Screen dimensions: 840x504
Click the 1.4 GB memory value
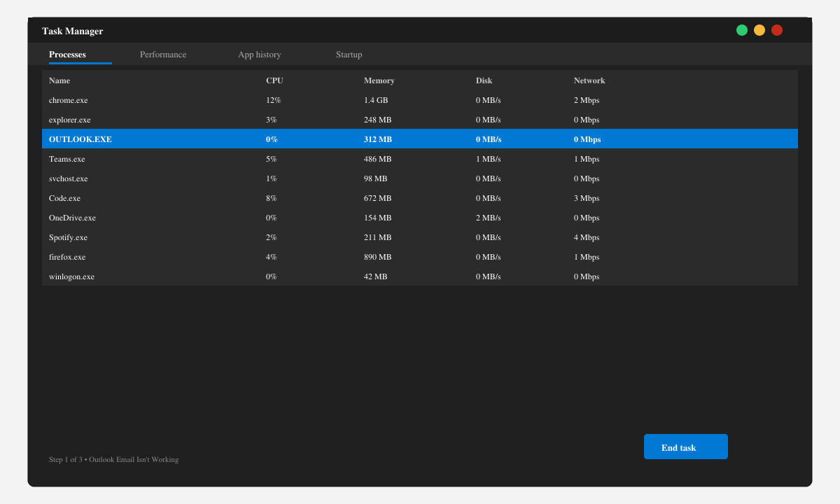click(376, 100)
